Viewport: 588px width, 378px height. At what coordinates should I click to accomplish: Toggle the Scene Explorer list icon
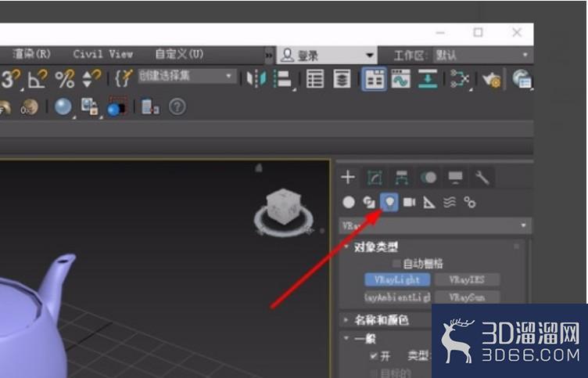(315, 79)
